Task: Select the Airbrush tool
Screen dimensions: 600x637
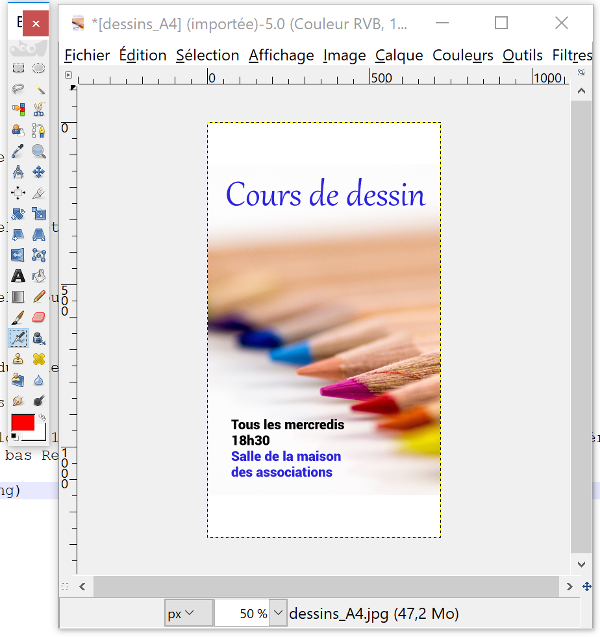Action: click(18, 338)
